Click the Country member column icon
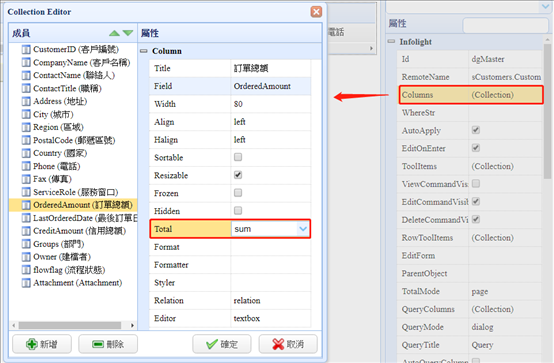The width and height of the screenshot is (554, 363). click(26, 153)
